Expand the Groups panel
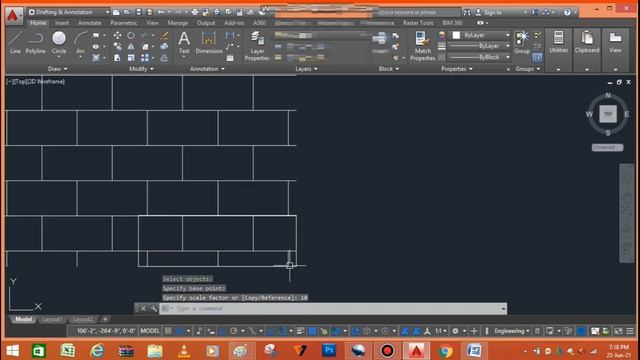 (527, 69)
